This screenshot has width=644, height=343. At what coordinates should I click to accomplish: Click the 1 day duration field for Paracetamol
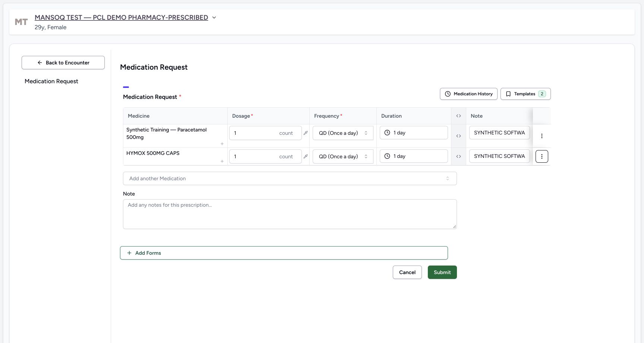click(414, 133)
